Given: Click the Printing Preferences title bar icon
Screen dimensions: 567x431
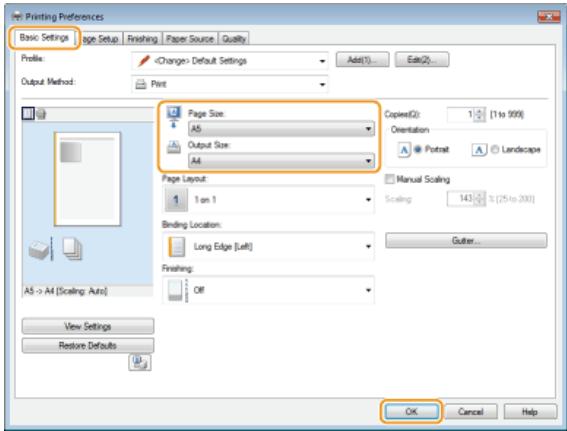Looking at the screenshot, I should coord(17,16).
